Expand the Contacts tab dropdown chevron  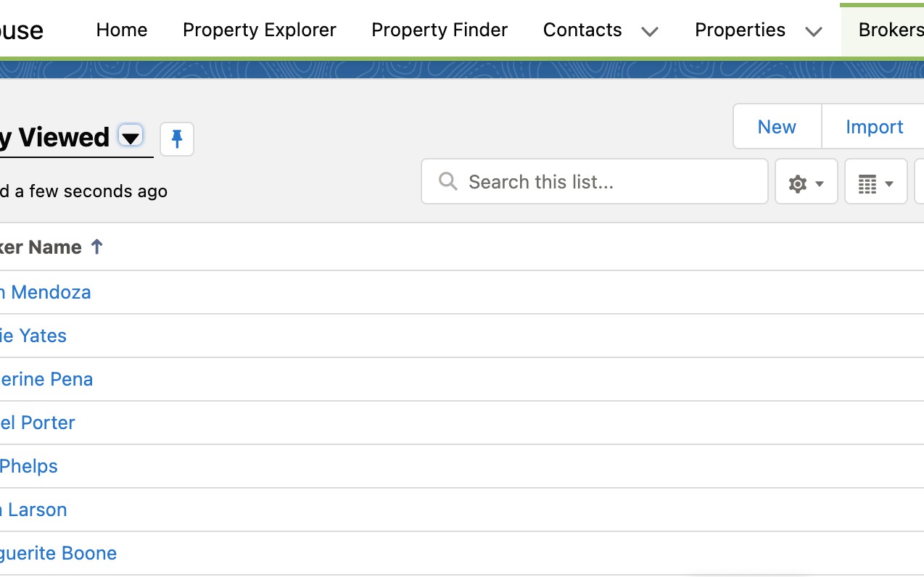(650, 31)
